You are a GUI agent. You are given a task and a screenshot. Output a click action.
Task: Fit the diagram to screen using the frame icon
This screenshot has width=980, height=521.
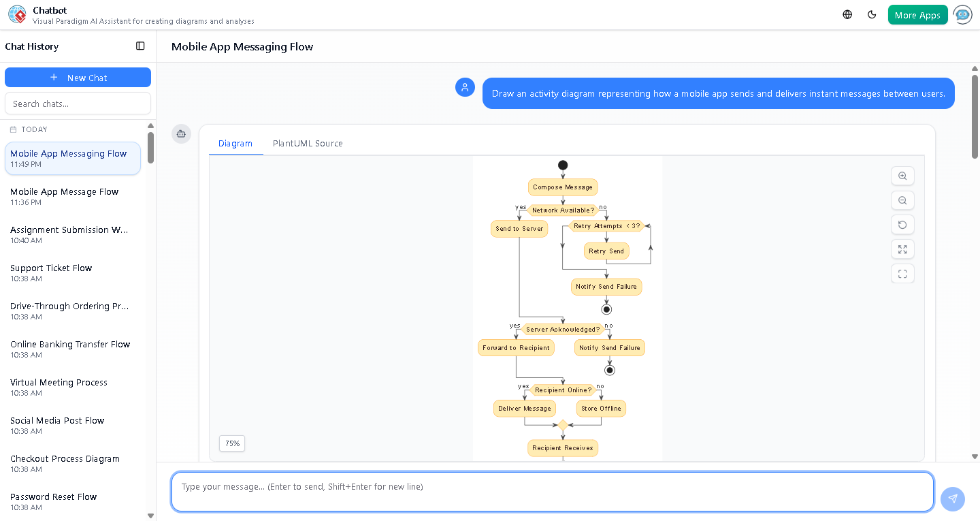click(x=902, y=273)
